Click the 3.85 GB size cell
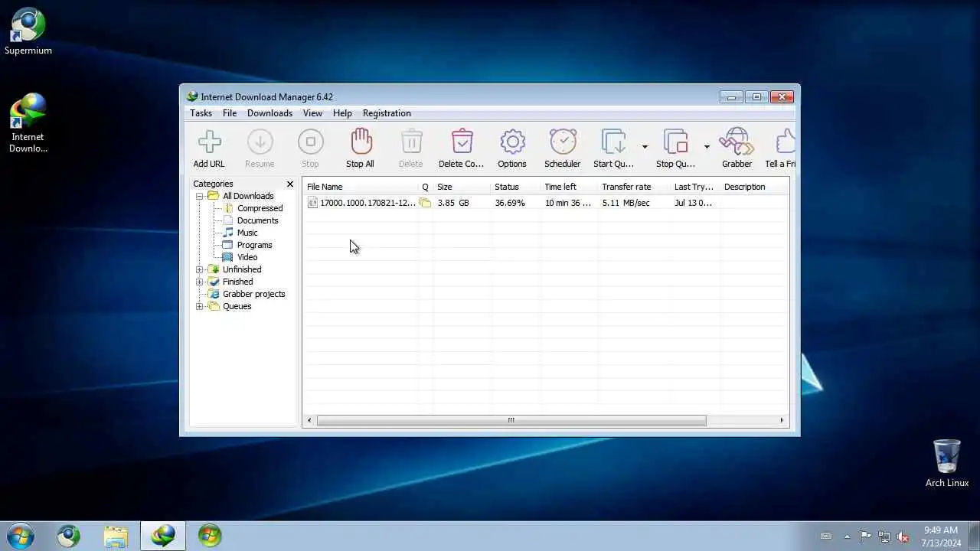The image size is (980, 551). click(x=452, y=203)
